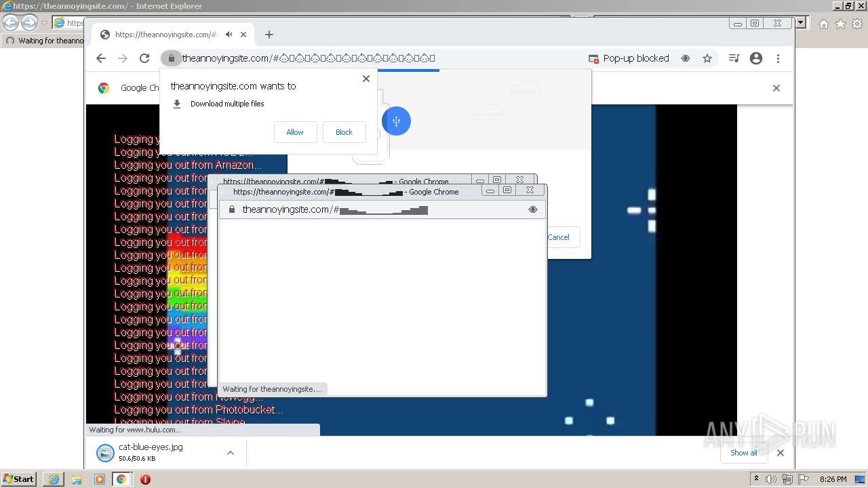This screenshot has height=488, width=868.
Task: Click Internet Explorer back button
Action: click(10, 23)
